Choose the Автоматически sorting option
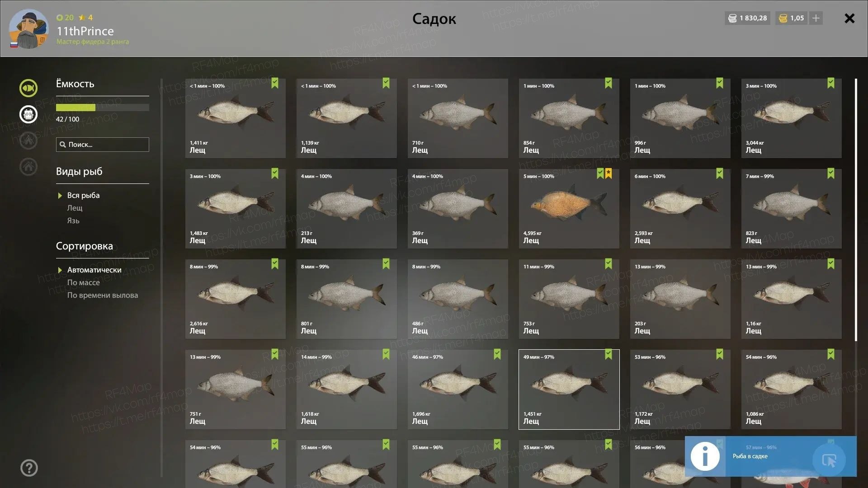 94,270
